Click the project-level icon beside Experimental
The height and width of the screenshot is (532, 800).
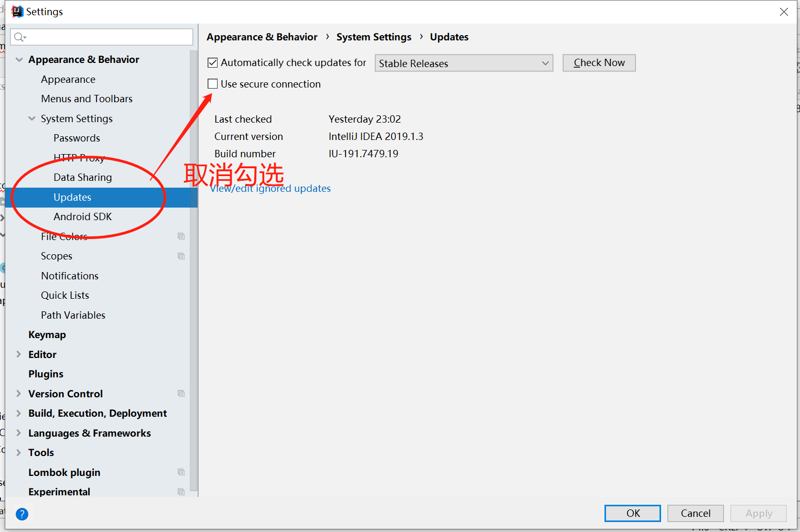click(x=181, y=492)
